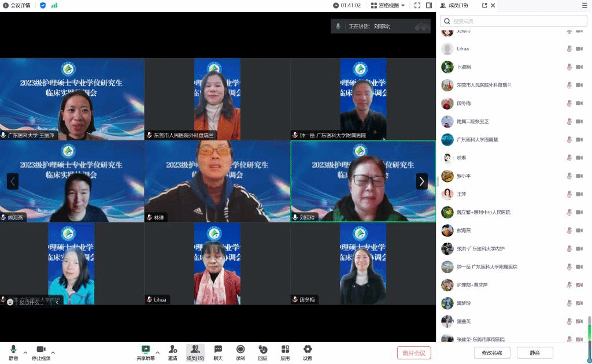Pop out the members panel
592x364 pixels.
coord(484,5)
